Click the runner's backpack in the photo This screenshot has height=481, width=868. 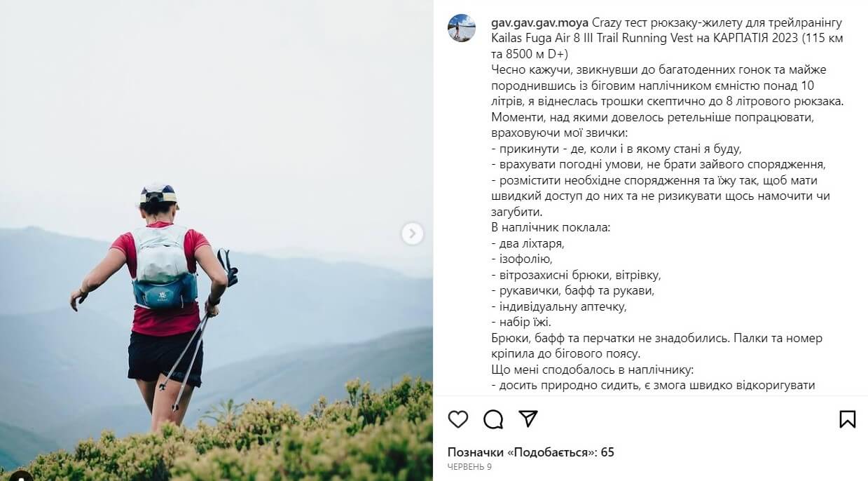pos(165,267)
